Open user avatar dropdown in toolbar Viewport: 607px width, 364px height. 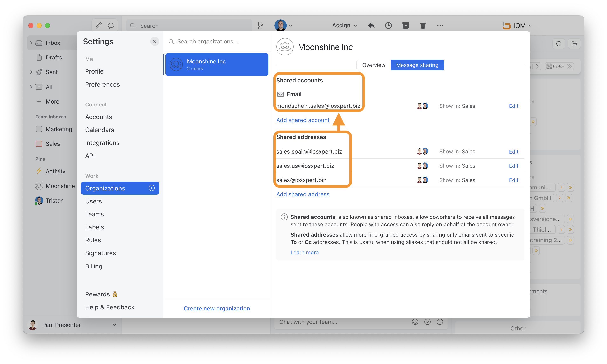pos(284,26)
